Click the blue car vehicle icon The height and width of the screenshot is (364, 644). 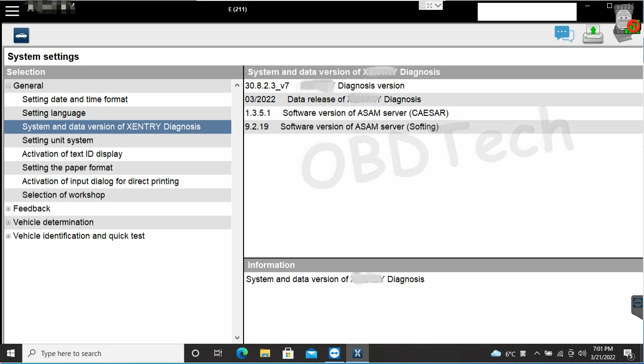21,35
